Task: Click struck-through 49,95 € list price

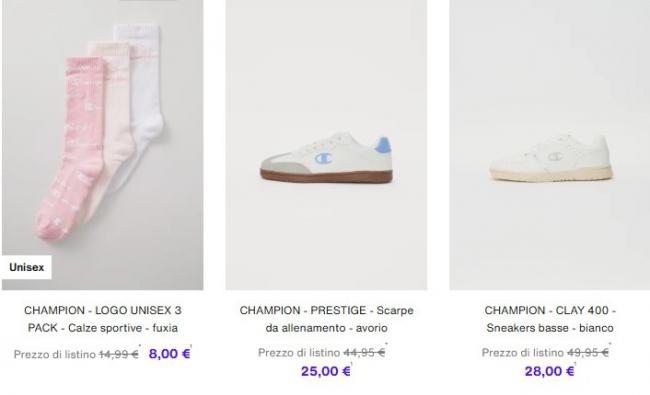Action: pyautogui.click(x=588, y=353)
